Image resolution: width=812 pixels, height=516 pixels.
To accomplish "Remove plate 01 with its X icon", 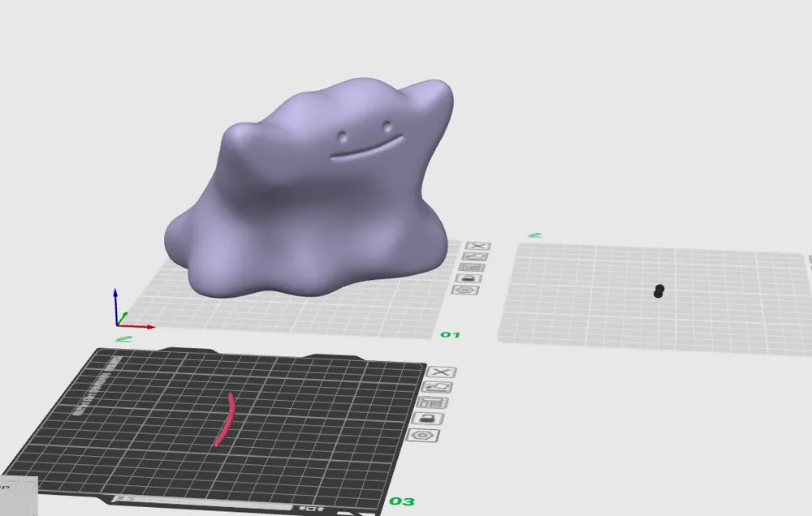I will (x=478, y=246).
